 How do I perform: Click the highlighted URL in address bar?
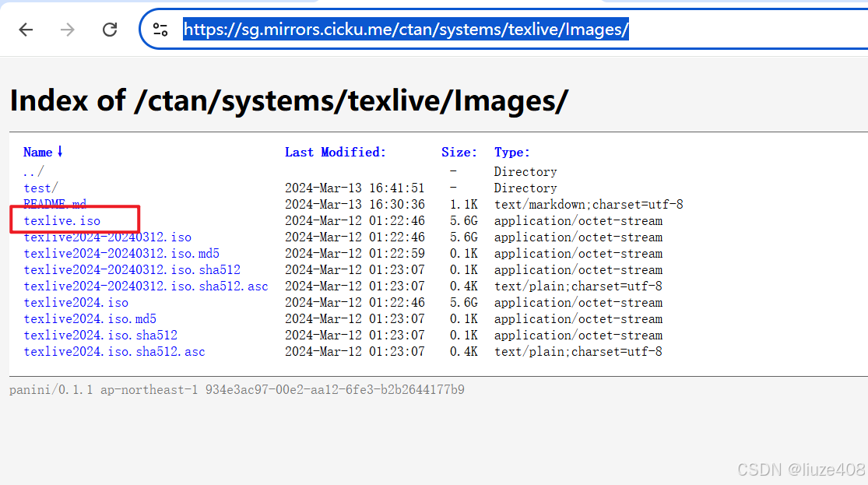tap(406, 30)
